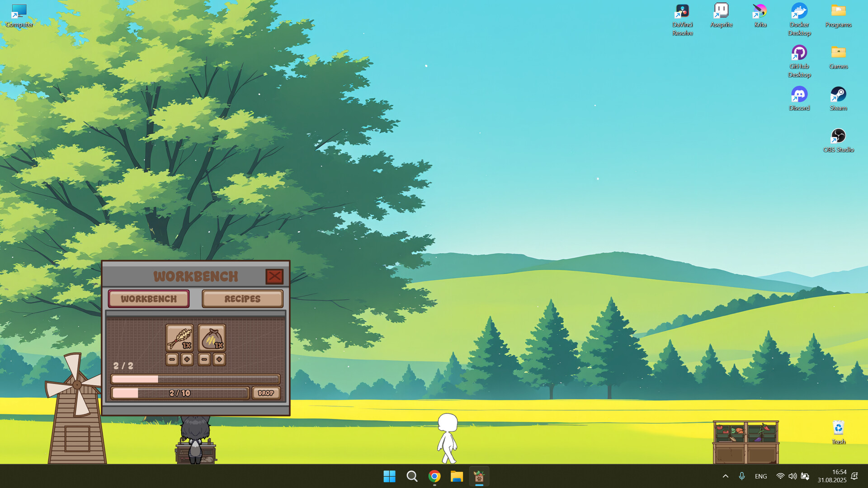Click the vegetable market stall
This screenshot has height=488, width=868.
coord(745,442)
